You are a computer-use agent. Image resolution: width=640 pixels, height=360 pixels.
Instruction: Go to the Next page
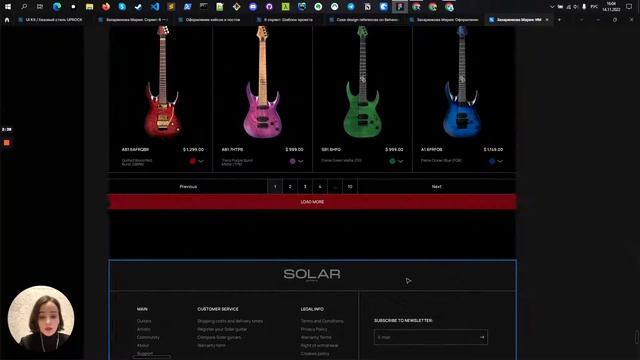click(436, 187)
